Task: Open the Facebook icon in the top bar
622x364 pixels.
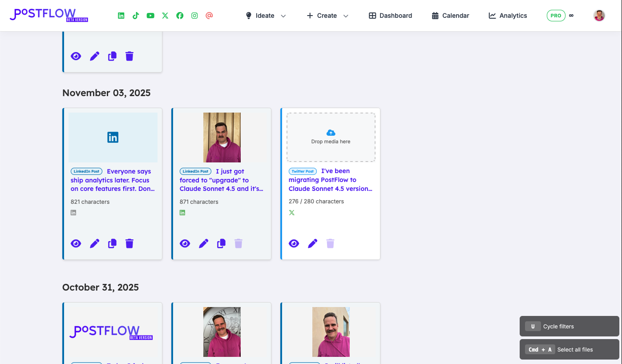Action: (x=180, y=15)
